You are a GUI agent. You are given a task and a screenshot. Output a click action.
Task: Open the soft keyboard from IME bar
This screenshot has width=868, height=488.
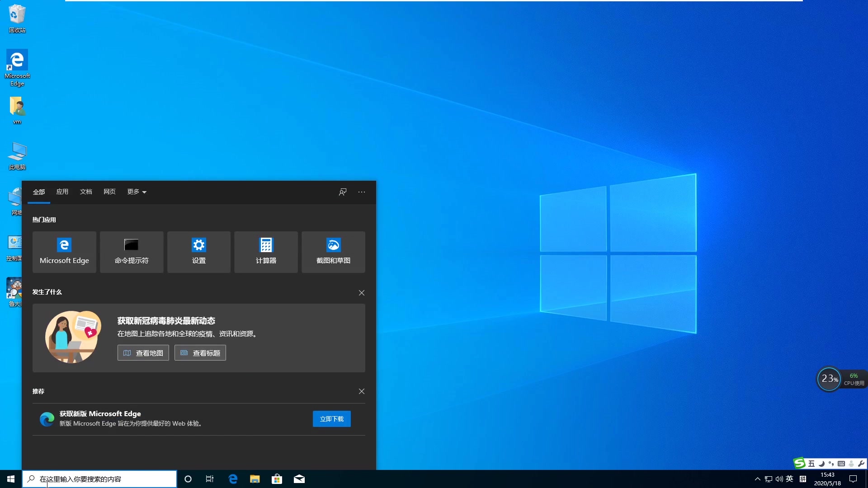(841, 464)
